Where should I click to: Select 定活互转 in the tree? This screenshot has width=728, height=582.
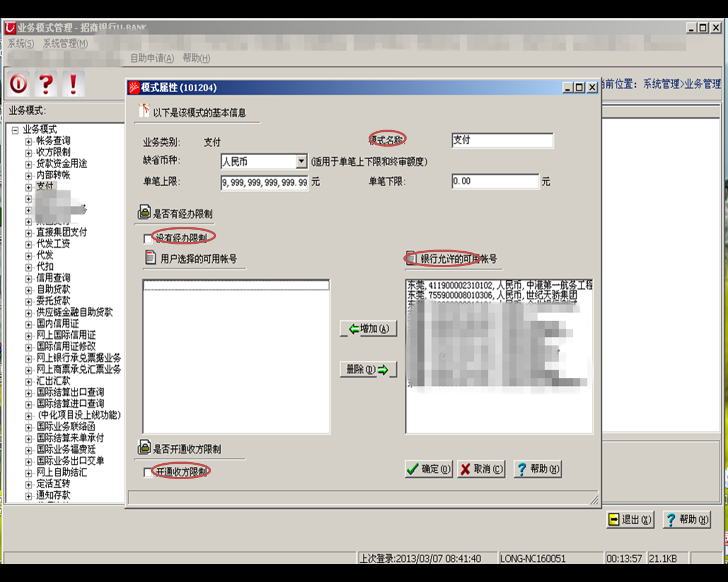point(53,484)
